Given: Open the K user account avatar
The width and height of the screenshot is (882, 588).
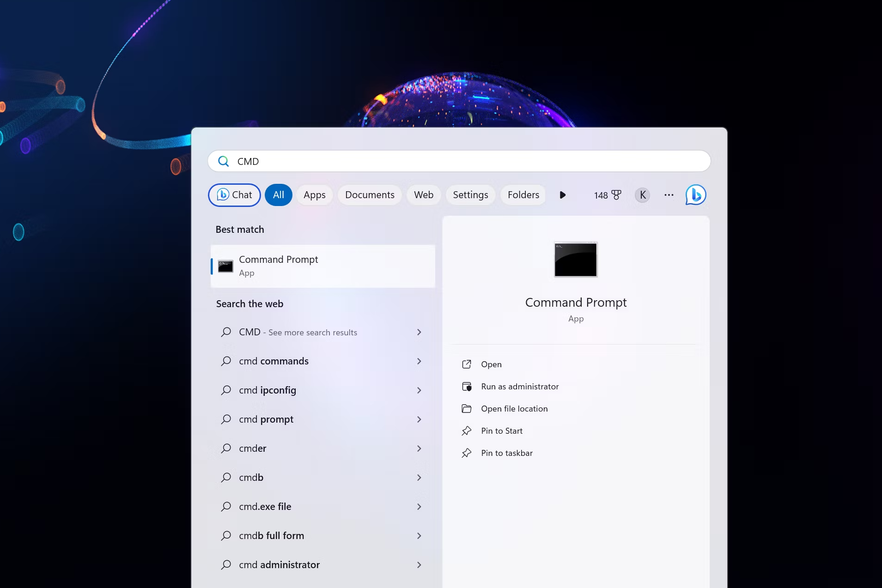Looking at the screenshot, I should [x=642, y=195].
